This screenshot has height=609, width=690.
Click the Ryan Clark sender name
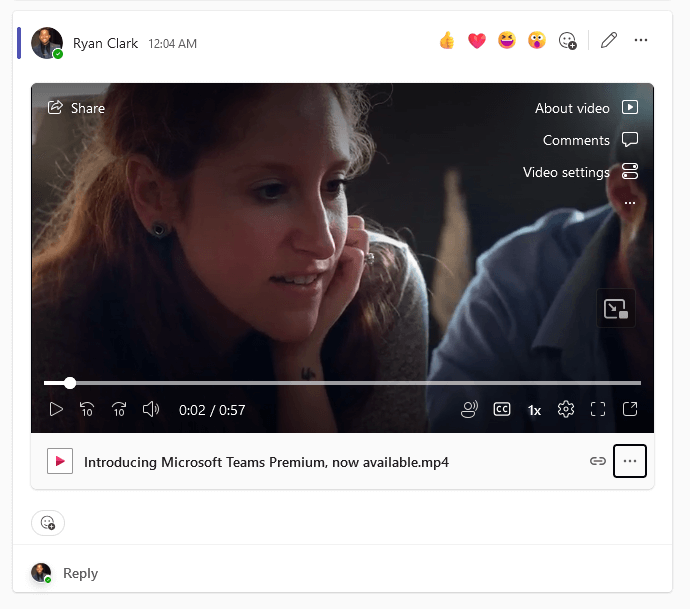[x=105, y=43]
